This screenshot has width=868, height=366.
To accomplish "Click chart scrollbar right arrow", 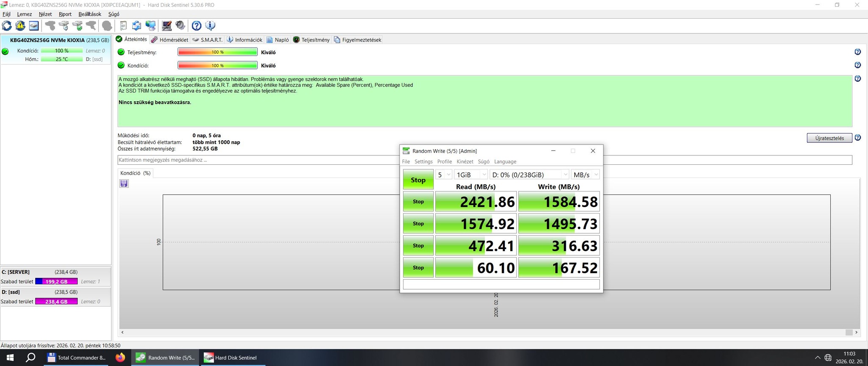I will tap(856, 333).
